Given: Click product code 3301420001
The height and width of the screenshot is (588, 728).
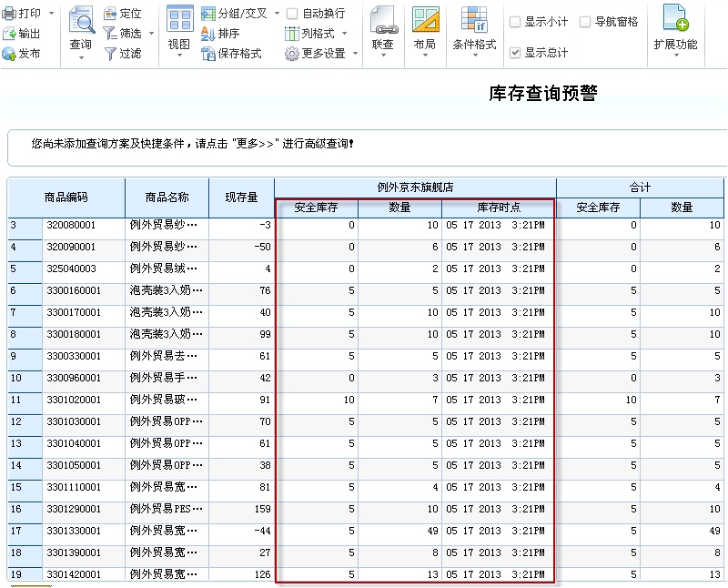Looking at the screenshot, I should [74, 574].
